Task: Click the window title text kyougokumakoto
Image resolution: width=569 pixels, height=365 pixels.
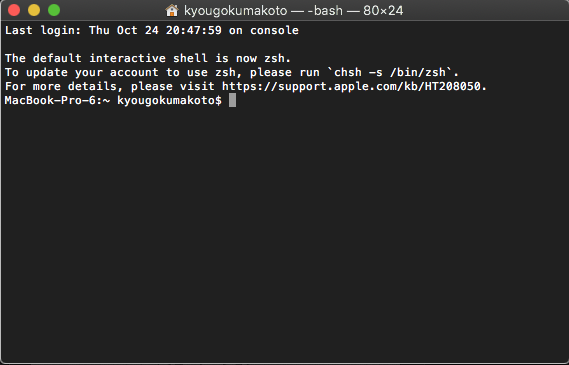Action: [236, 11]
